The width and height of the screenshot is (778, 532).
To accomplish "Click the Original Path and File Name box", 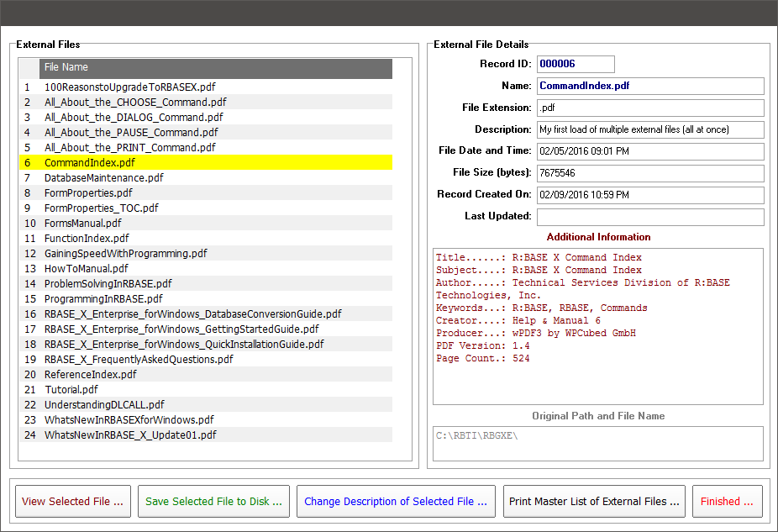I will [x=598, y=443].
